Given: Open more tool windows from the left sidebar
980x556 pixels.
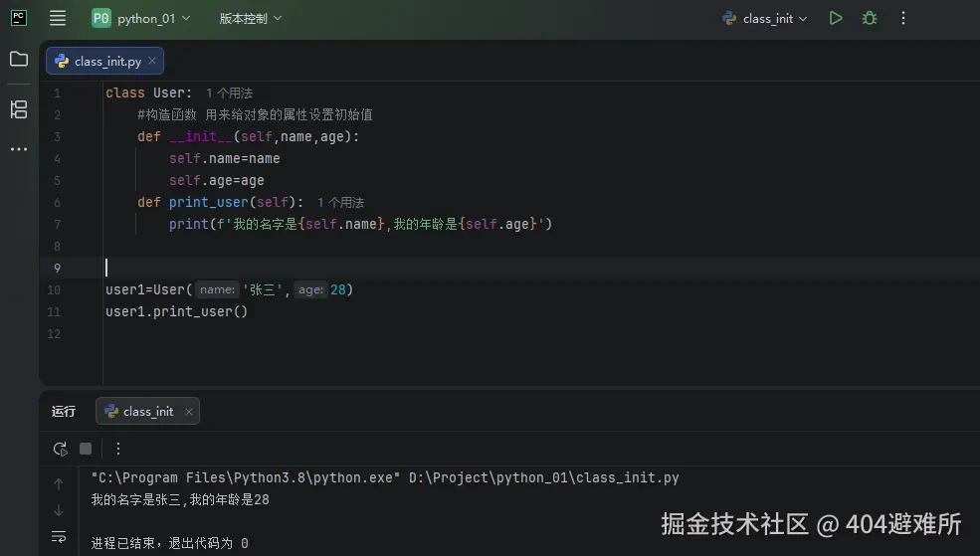Looking at the screenshot, I should tap(19, 149).
